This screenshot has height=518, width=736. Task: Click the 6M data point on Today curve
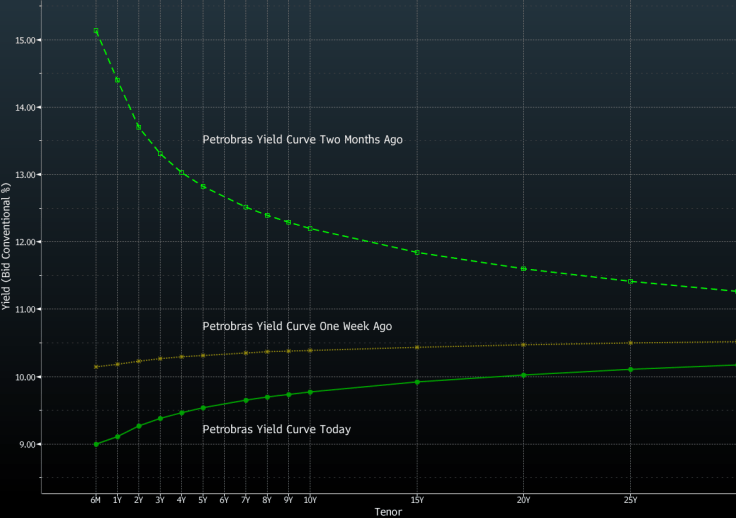point(96,444)
